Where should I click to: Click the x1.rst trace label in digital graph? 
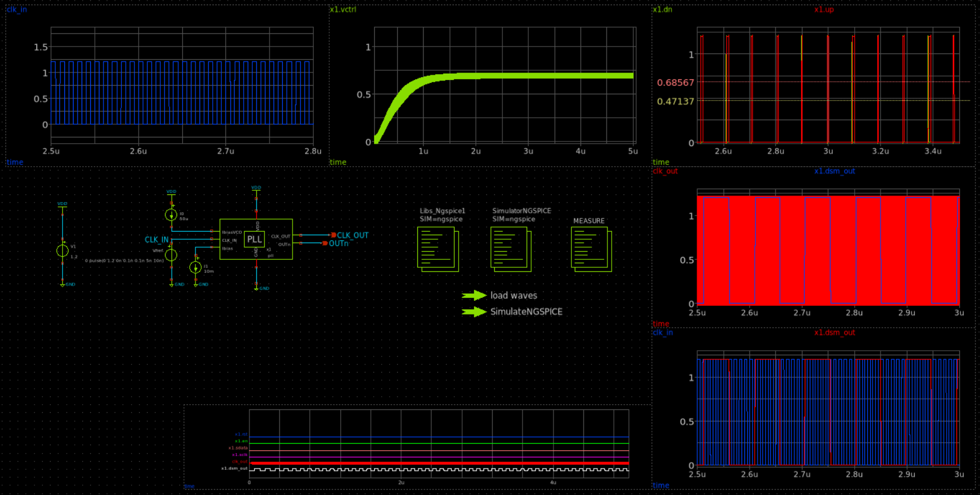241,434
